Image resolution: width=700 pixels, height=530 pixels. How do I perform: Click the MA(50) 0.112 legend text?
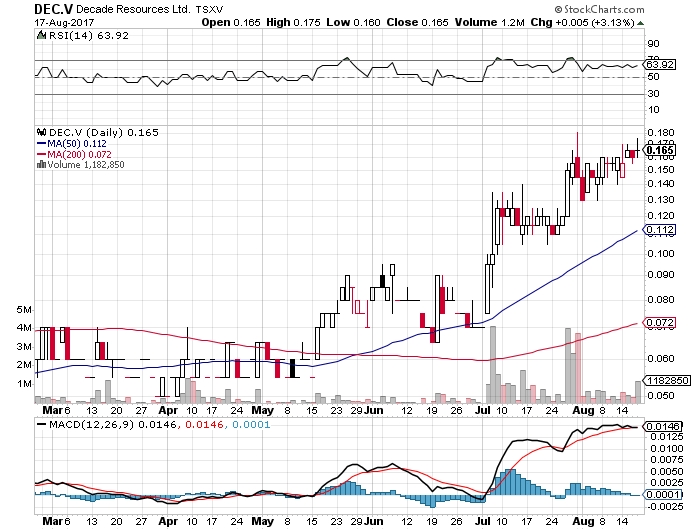coord(77,144)
